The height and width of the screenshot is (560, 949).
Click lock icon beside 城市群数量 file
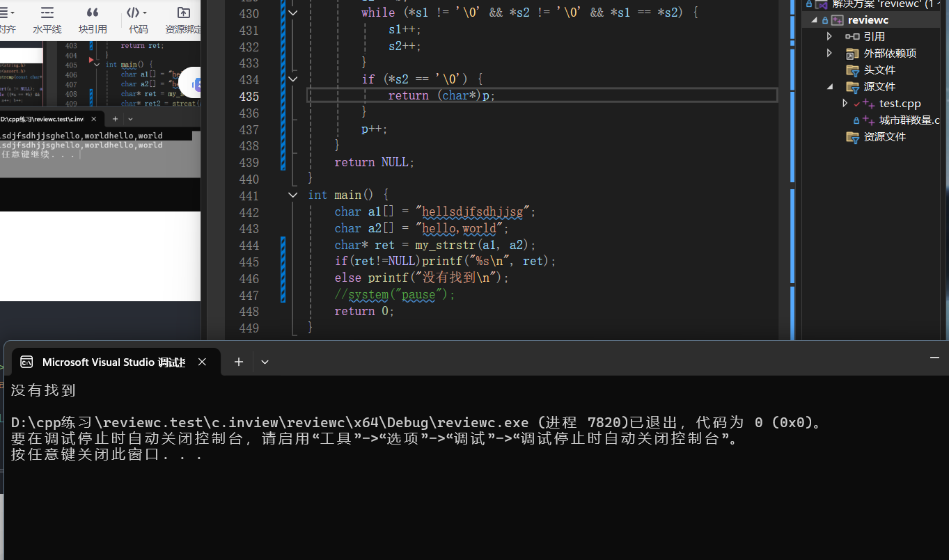(x=856, y=121)
